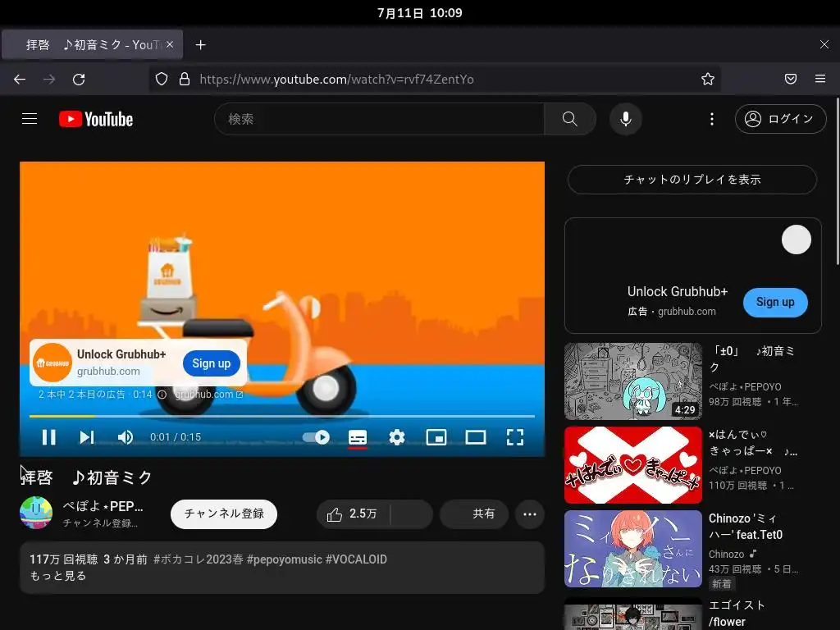
Task: Click the ログイン sign-in button
Action: [x=781, y=119]
